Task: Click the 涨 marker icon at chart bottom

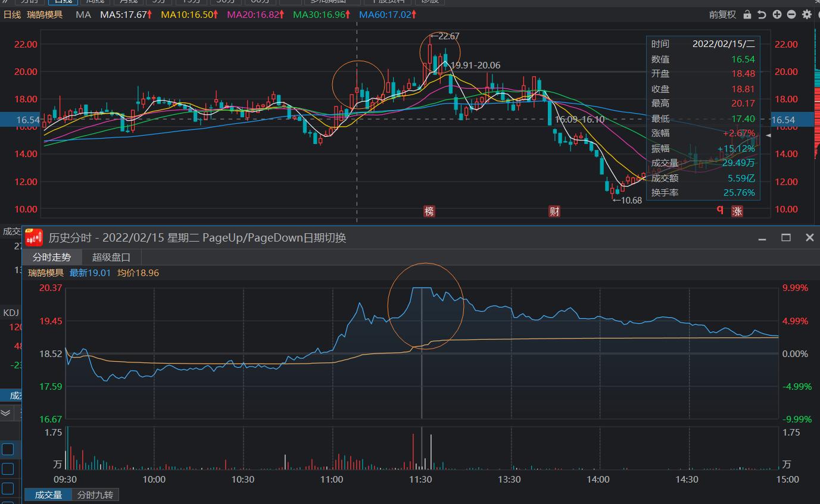Action: click(737, 211)
